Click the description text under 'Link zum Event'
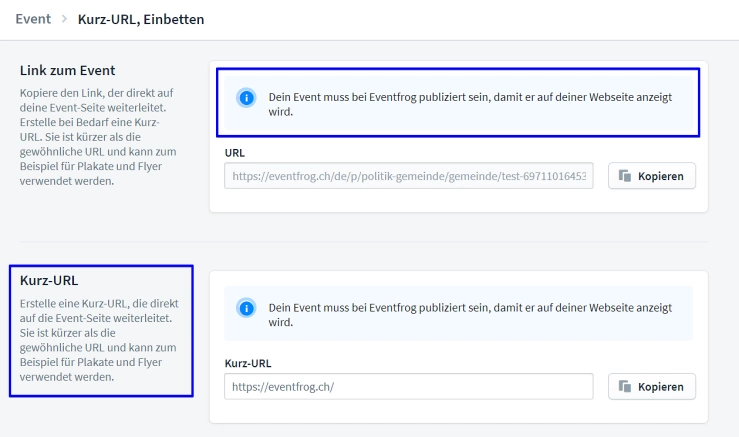Viewport: 739px width, 437px height. [x=98, y=137]
